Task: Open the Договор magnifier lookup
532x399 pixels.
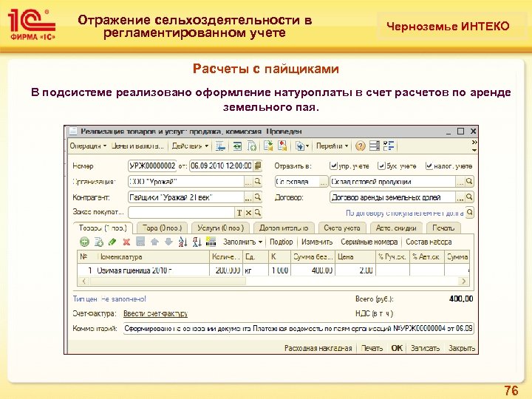Action: (x=469, y=197)
